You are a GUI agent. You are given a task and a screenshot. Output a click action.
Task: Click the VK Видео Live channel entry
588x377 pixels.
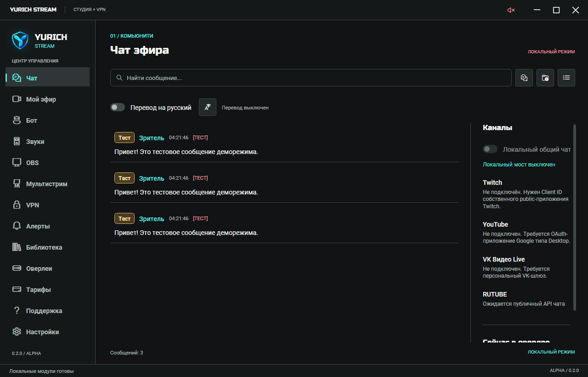click(526, 268)
